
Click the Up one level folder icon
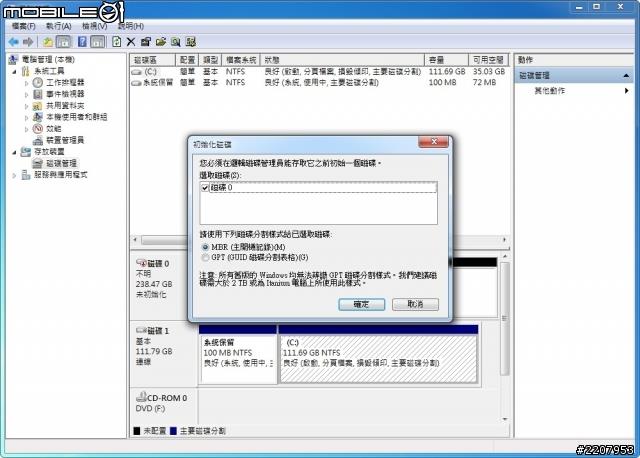(48, 42)
